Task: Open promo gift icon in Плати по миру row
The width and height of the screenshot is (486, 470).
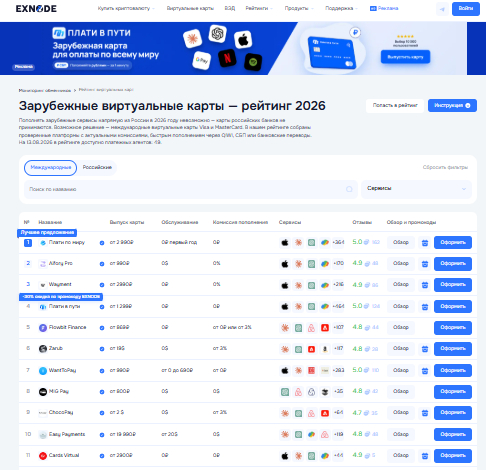Action: tap(425, 243)
